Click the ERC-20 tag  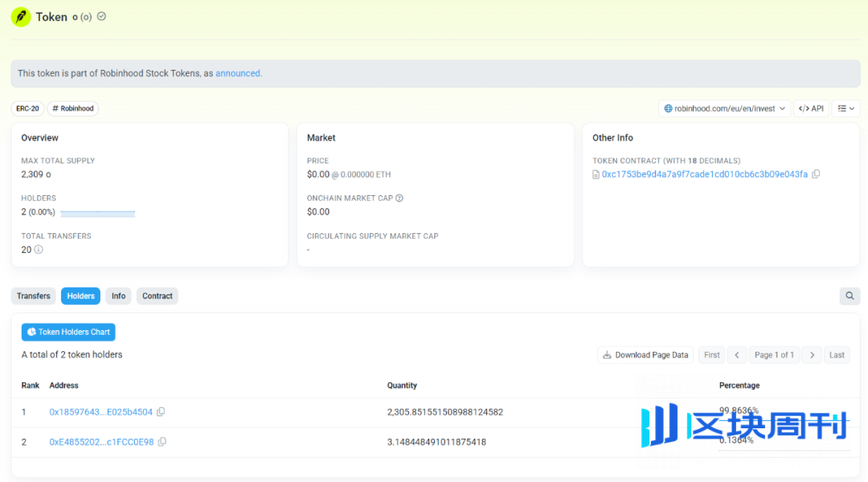(27, 108)
